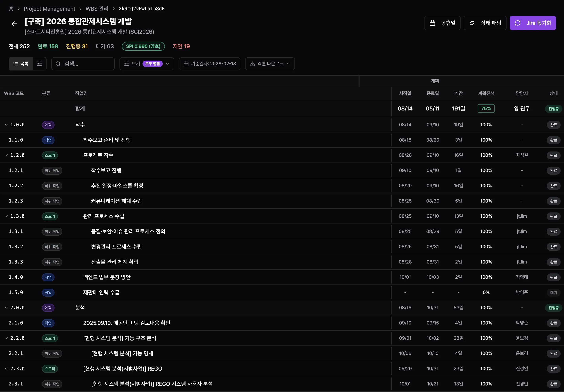Collapse the 1.0.0 착수 epic row
Screen dimensions: 564x392
[x=6, y=125]
